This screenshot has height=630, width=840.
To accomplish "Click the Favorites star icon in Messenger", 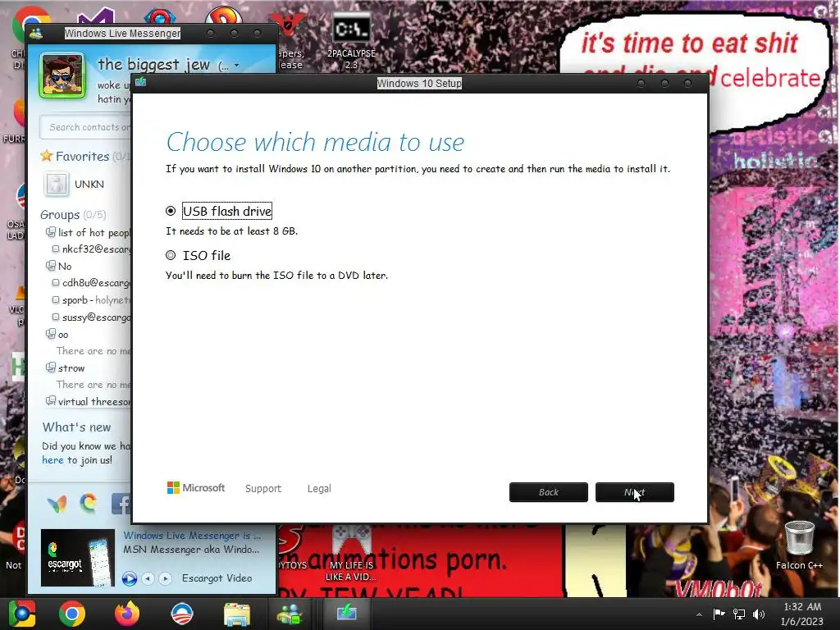I will coord(47,156).
